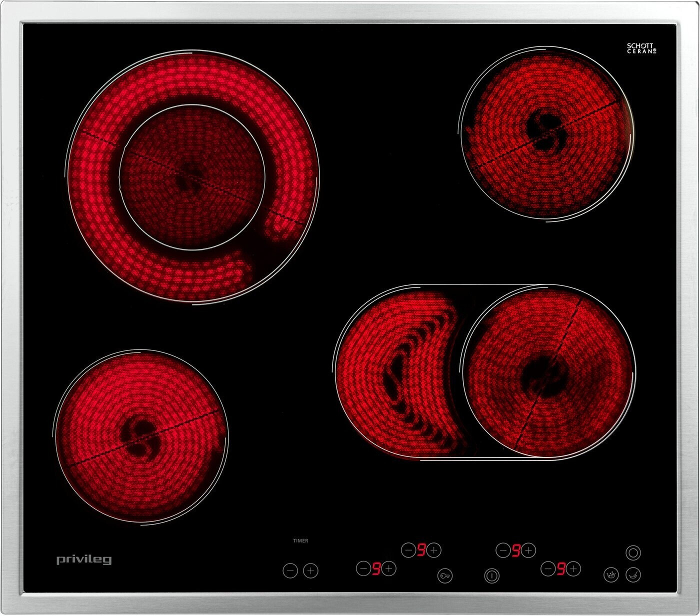Tap the frying pan function icon
The image size is (700, 616).
(633, 575)
